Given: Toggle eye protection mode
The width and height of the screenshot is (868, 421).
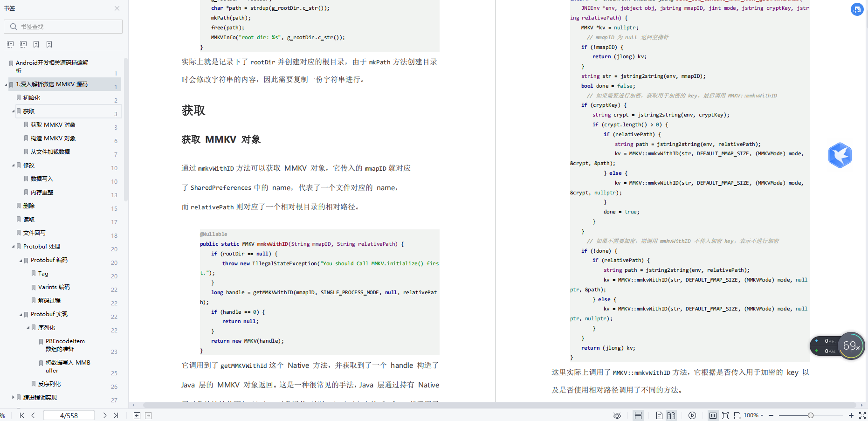Looking at the screenshot, I should (617, 415).
